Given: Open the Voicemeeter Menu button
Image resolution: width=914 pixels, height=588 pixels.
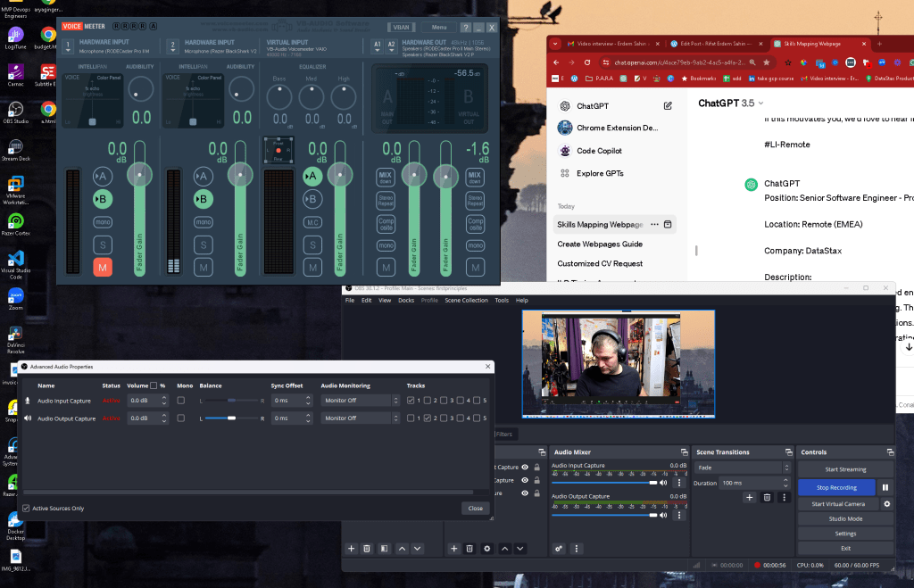Looking at the screenshot, I should click(x=439, y=28).
